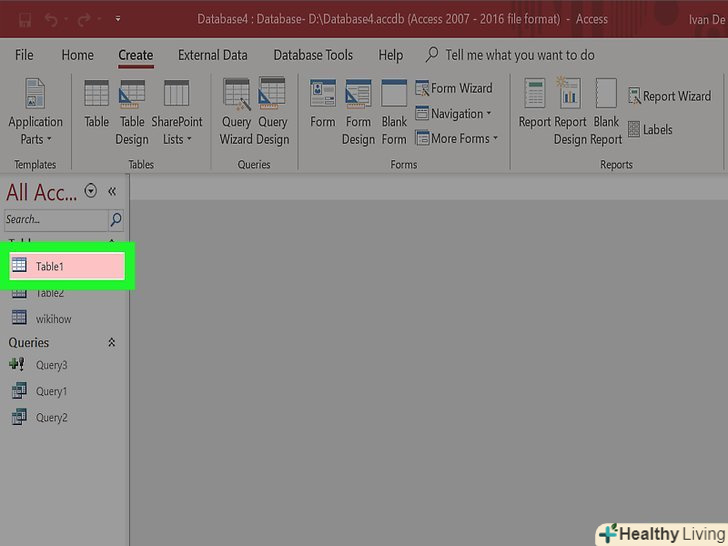Open the File tab
Viewport: 728px width, 546px height.
tap(24, 55)
